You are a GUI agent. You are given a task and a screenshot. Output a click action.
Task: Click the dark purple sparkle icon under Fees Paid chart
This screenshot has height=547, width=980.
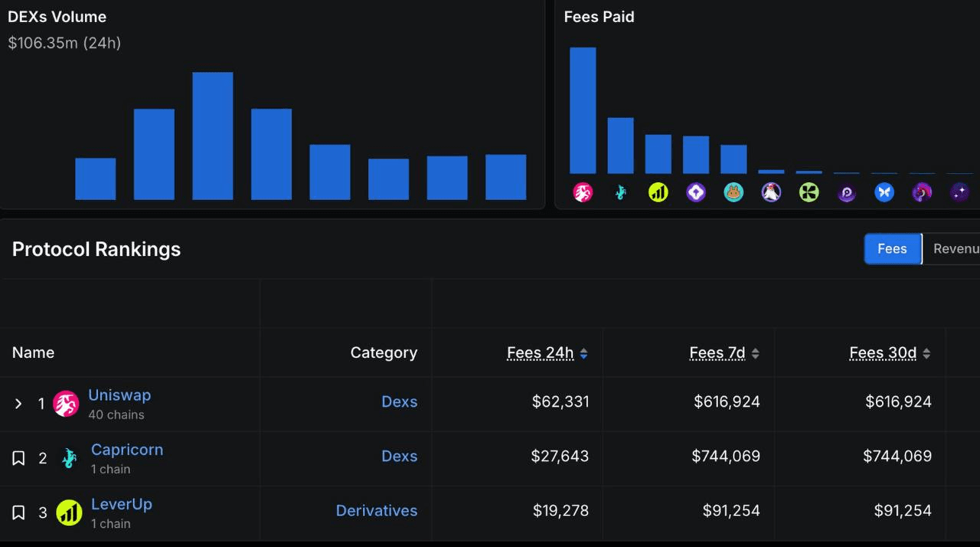959,192
